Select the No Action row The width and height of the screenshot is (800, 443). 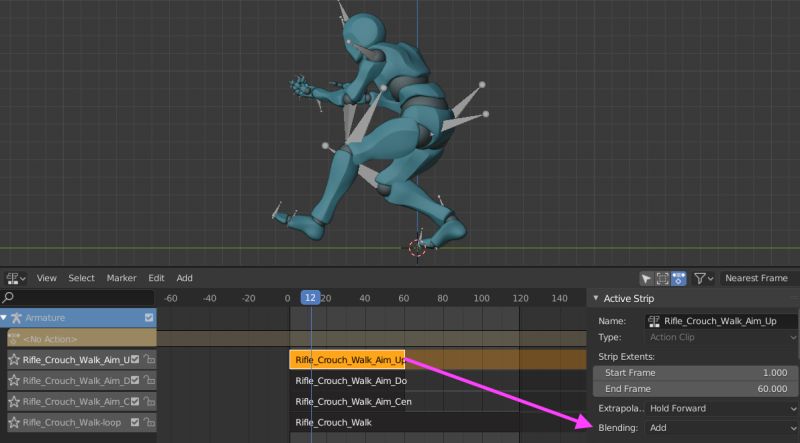[82, 338]
